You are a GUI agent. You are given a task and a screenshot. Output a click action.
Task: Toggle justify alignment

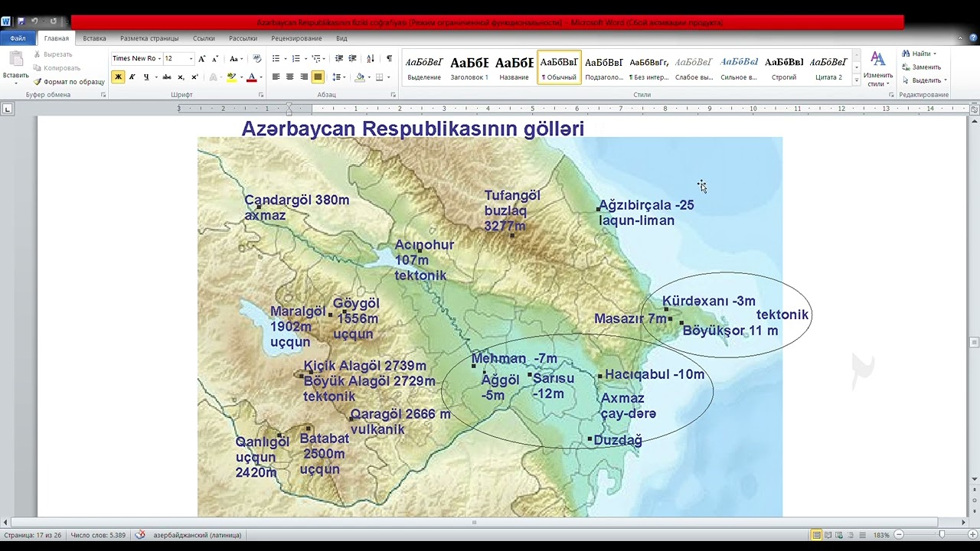coord(318,77)
